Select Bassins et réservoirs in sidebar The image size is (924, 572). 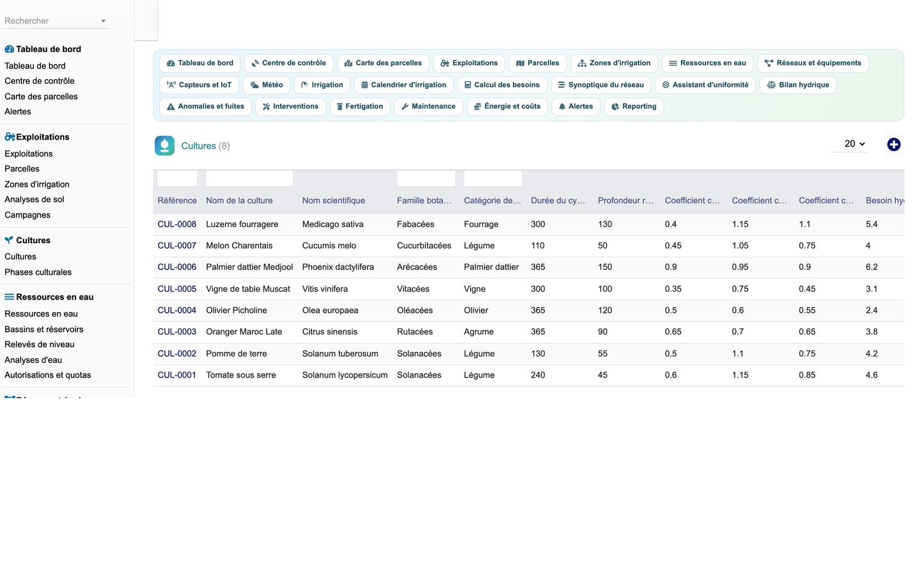[43, 329]
